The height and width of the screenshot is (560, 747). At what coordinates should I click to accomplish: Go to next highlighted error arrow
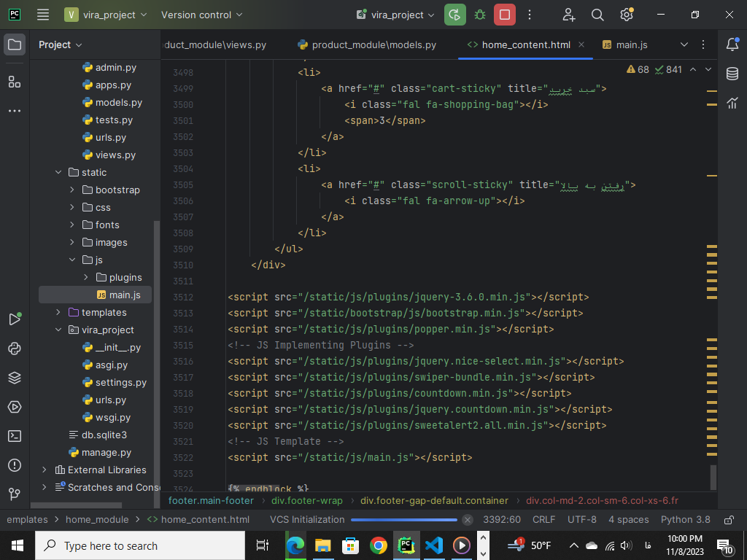(708, 69)
